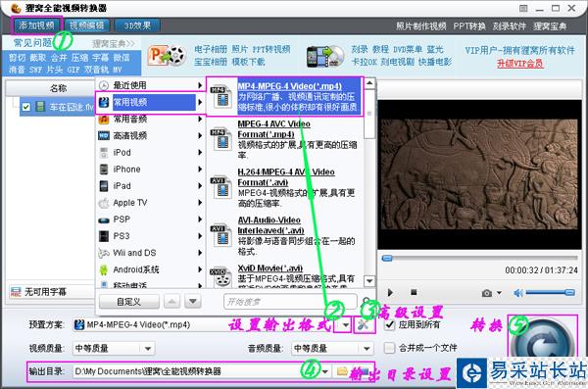Viewport: 588px width, 389px height.
Task: Click the video progress seek bar
Action: [479, 259]
